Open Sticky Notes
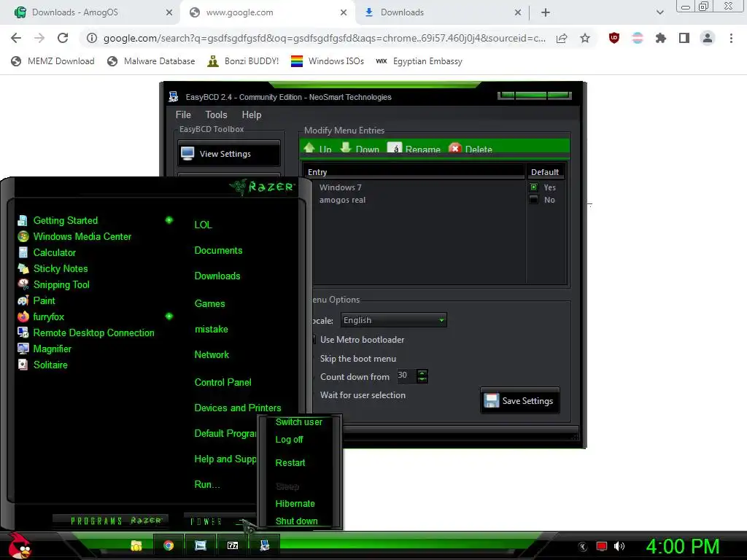 (53, 268)
